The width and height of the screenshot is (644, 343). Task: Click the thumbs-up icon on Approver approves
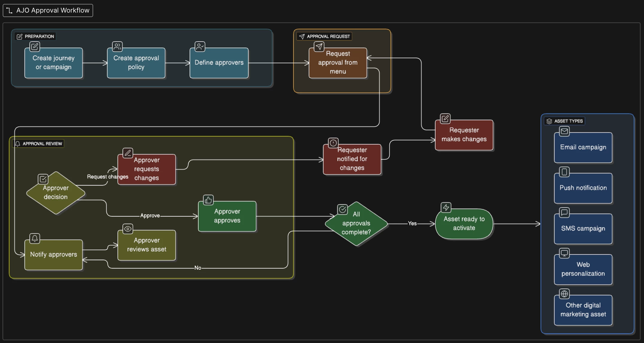(x=208, y=200)
